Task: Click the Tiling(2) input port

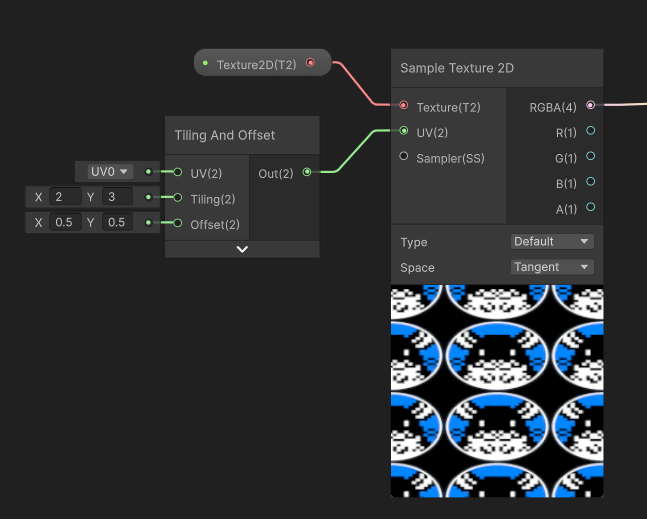Action: click(x=178, y=198)
